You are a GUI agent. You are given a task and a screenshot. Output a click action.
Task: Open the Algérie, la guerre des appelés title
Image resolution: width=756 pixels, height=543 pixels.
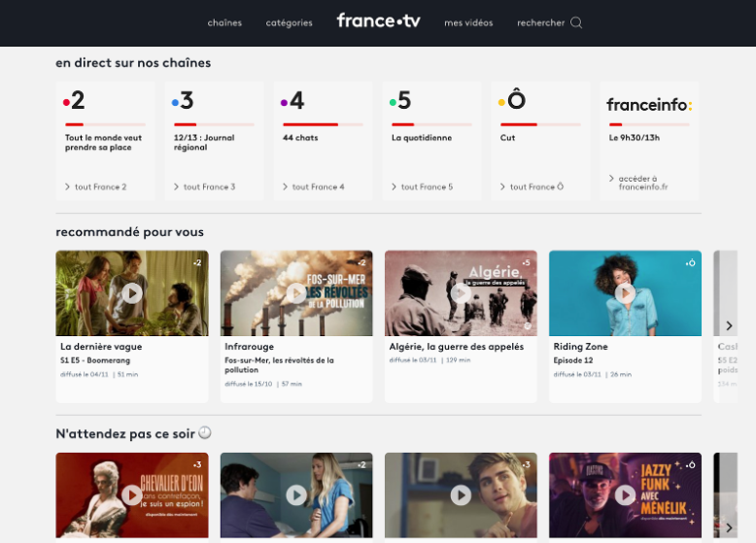[x=456, y=347]
